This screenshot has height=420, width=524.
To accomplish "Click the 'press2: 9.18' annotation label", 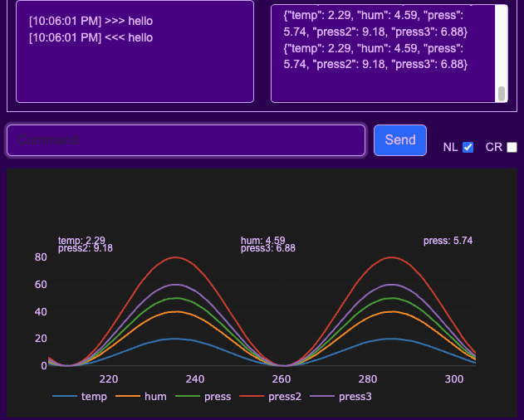I will coord(86,248).
